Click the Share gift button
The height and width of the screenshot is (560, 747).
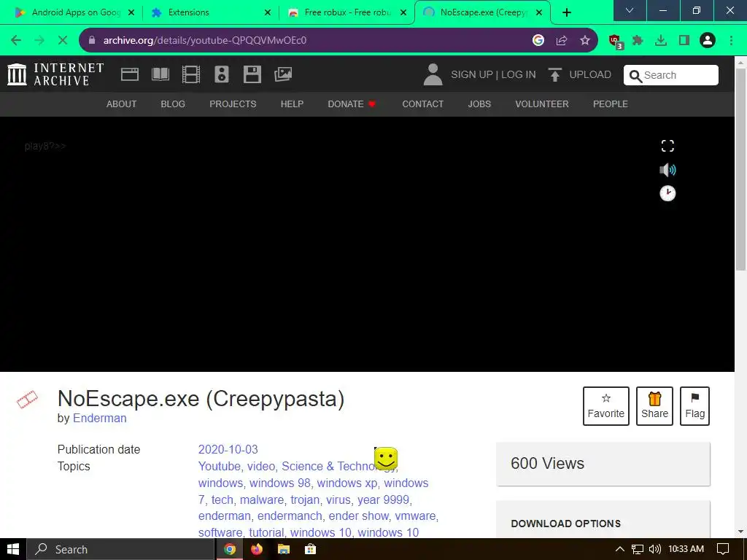[654, 405]
